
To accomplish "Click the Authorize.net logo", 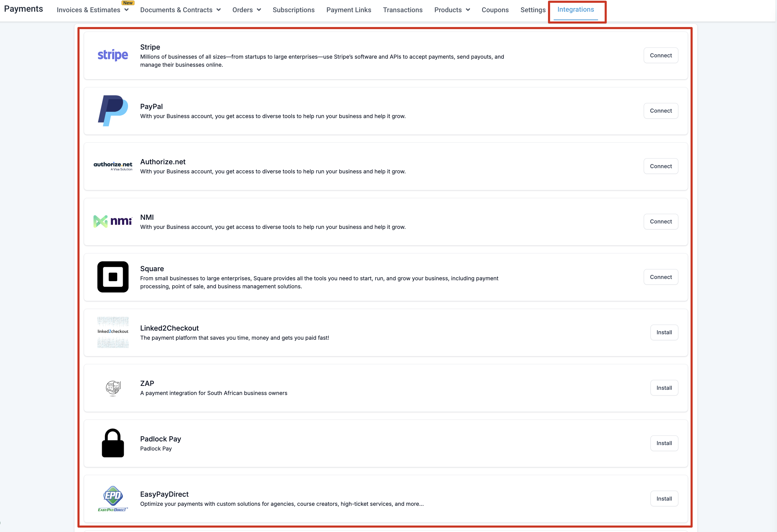I will click(113, 166).
